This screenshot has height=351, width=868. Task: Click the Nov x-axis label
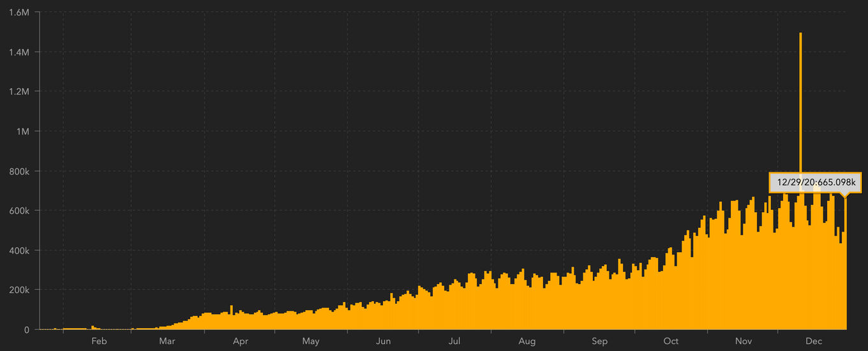coord(744,341)
